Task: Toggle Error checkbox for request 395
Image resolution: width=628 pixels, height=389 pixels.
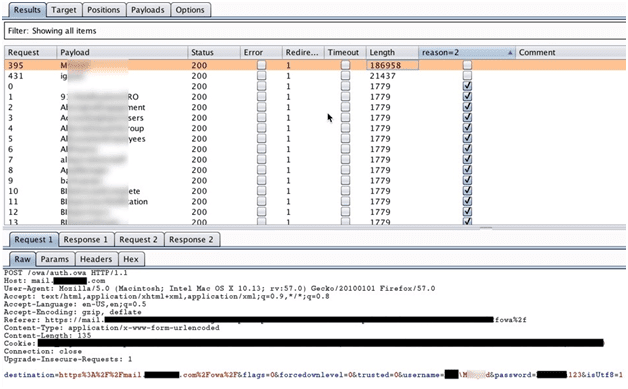Action: click(x=262, y=65)
